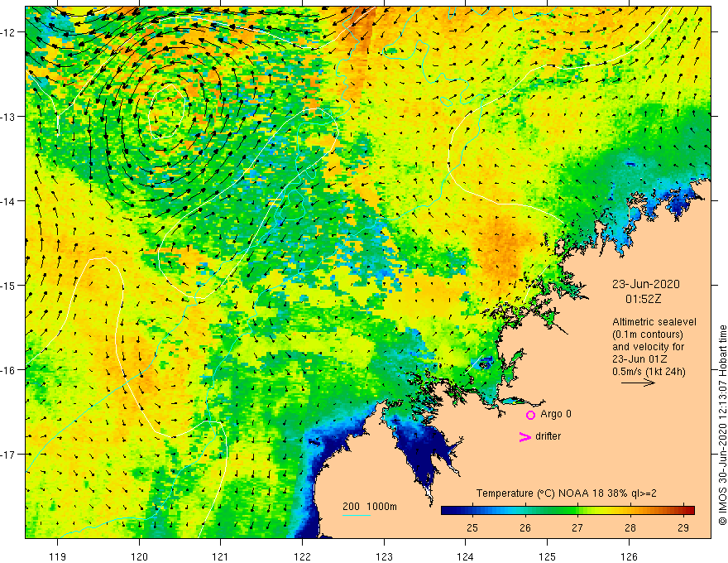Screen dimensions: 728x563
Task: Click the 'Altimetric sealevel' caption line
Action: click(654, 322)
